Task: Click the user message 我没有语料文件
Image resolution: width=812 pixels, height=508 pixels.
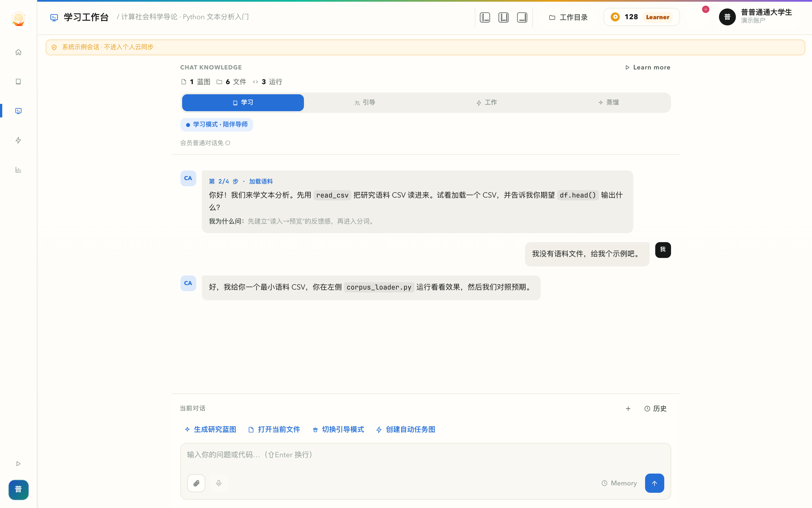Action: (587, 254)
